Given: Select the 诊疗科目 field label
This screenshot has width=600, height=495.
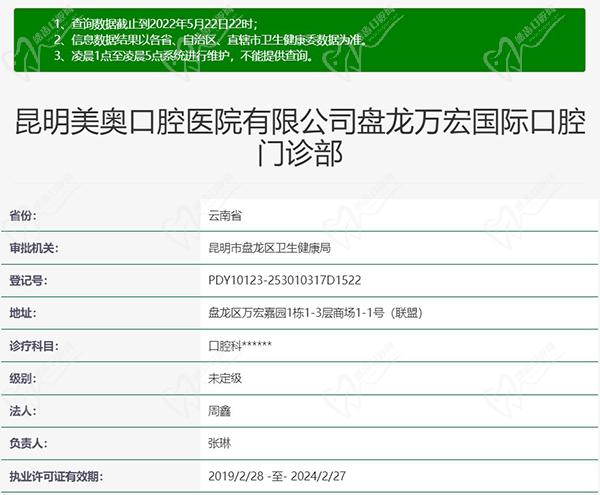Looking at the screenshot, I should (34, 346).
